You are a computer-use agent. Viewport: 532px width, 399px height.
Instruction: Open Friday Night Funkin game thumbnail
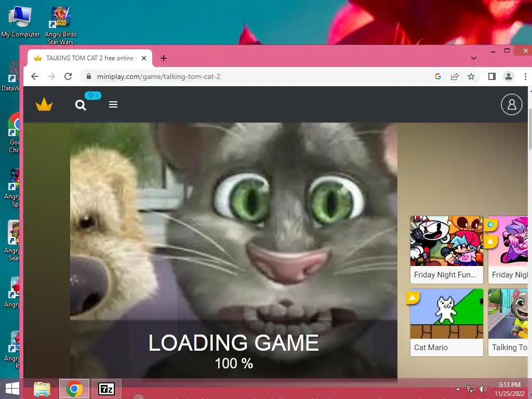coord(446,241)
